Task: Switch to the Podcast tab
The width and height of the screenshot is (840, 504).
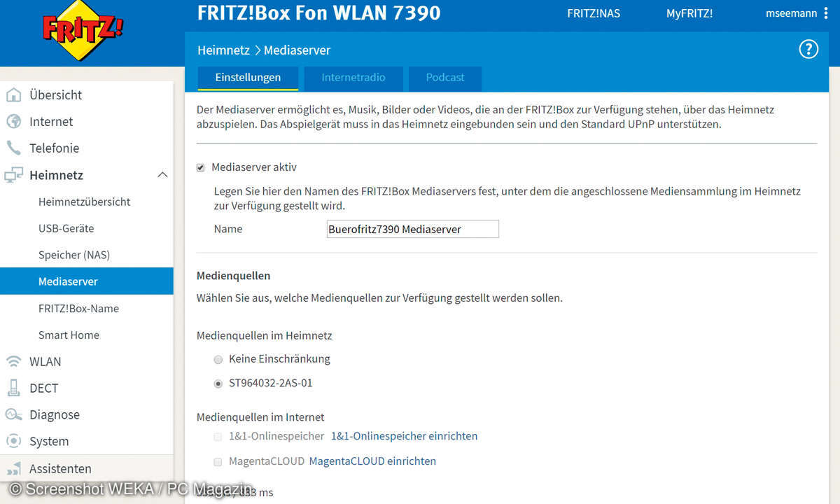Action: [x=445, y=78]
